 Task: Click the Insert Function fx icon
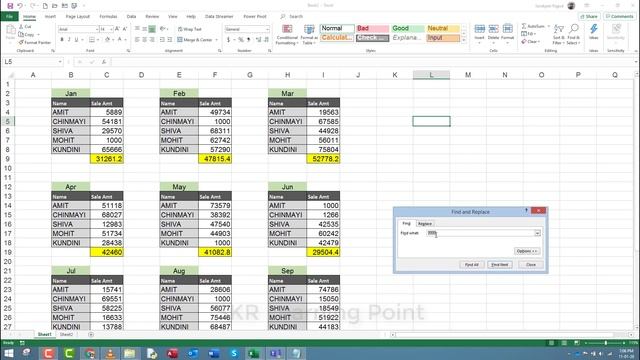[x=104, y=62]
